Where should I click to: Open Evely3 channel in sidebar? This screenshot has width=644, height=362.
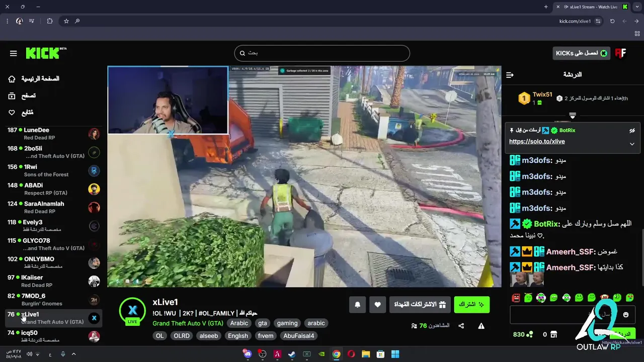coord(52,226)
